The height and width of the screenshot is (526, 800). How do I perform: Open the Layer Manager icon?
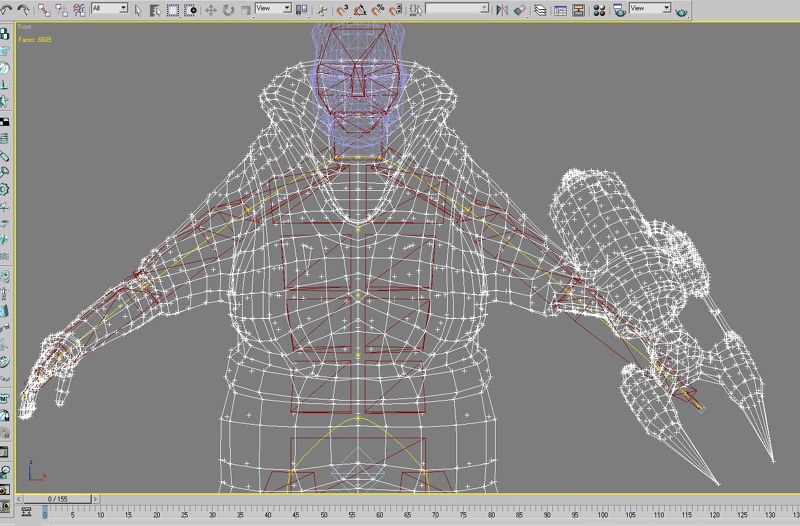[x=540, y=9]
